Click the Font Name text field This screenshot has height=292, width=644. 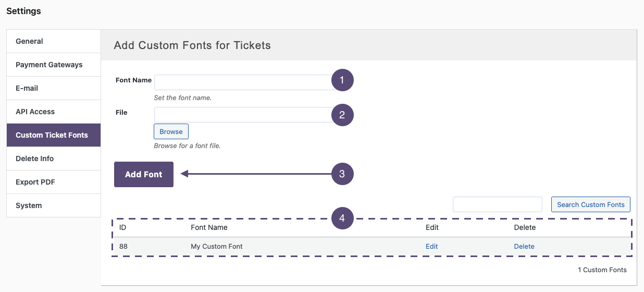242,82
